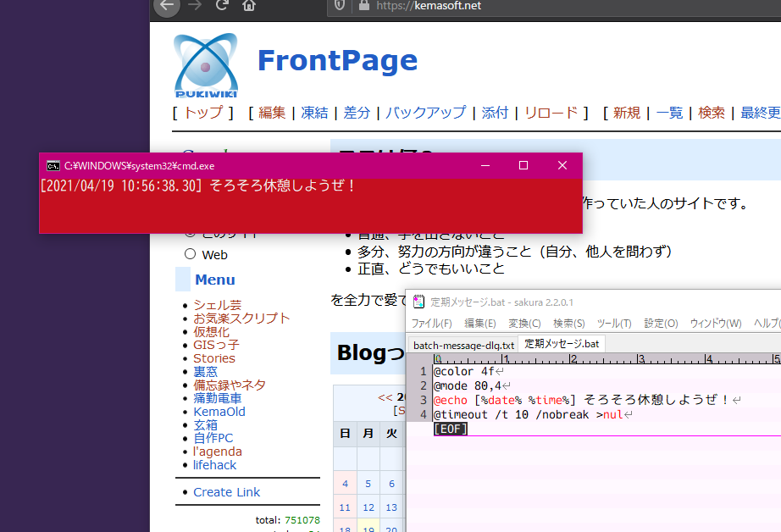The height and width of the screenshot is (532, 781).
Task: Click the 編集 link in wiki navigation
Action: point(272,113)
